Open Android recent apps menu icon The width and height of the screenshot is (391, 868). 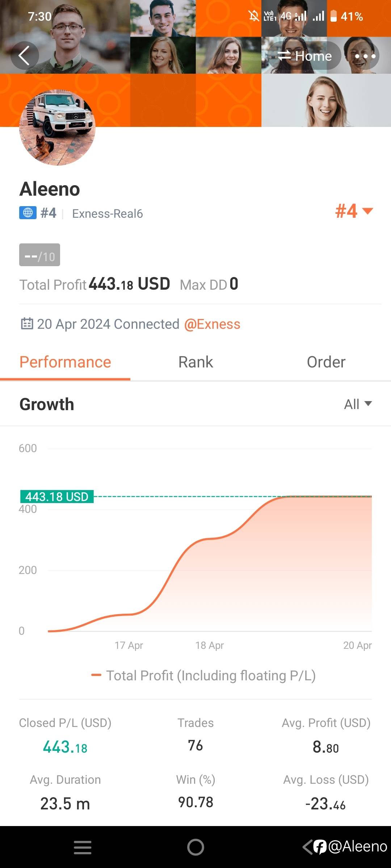click(83, 847)
